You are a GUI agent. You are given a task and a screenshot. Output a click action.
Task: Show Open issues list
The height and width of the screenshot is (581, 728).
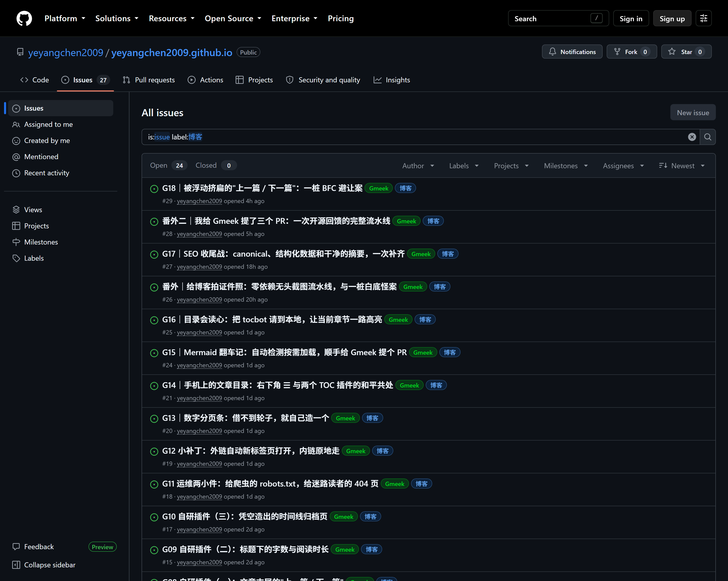[168, 165]
